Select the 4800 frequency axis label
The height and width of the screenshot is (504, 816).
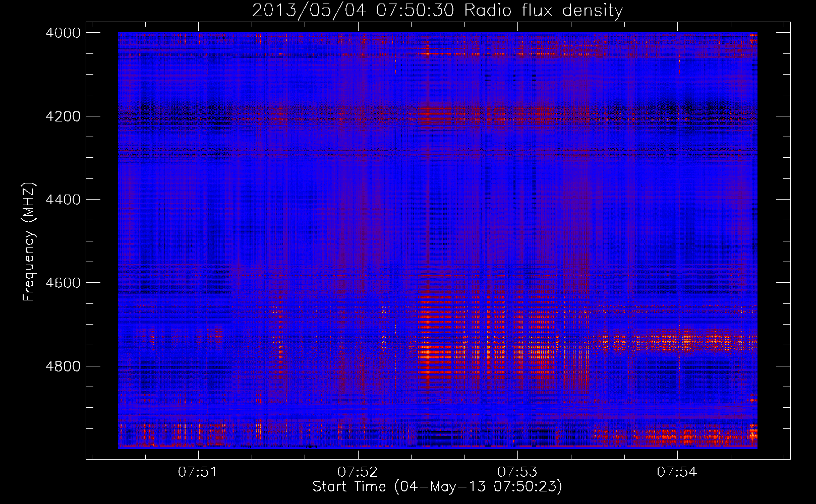pyautogui.click(x=63, y=366)
